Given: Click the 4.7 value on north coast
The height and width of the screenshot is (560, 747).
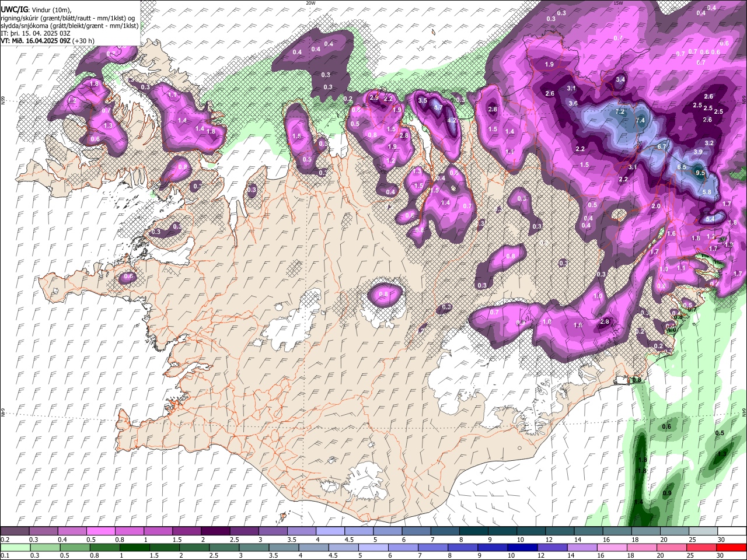Looking at the screenshot, I should click(x=438, y=107).
